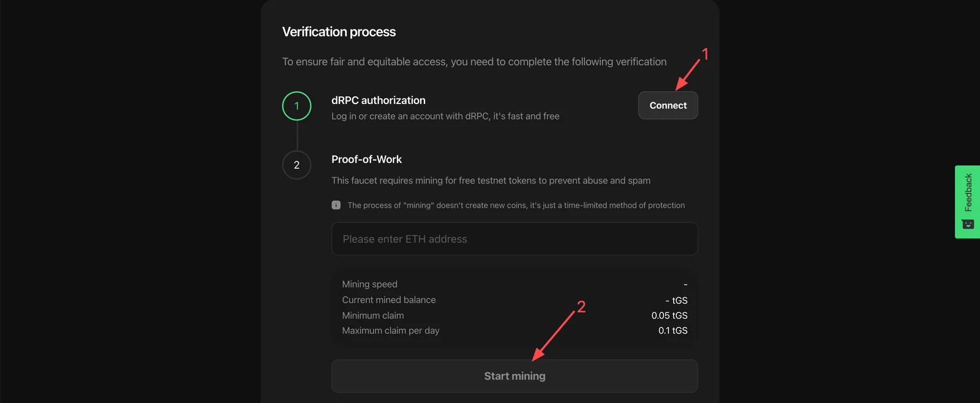Click the 'Minimum claim' label
This screenshot has height=403, width=980.
[373, 315]
